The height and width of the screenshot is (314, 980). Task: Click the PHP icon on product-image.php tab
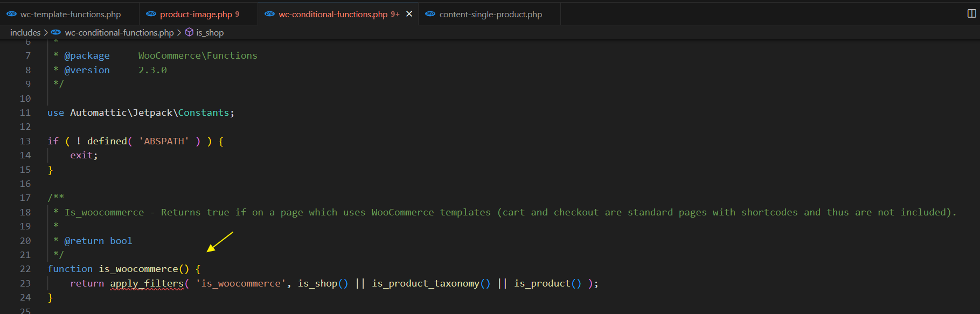pyautogui.click(x=151, y=14)
